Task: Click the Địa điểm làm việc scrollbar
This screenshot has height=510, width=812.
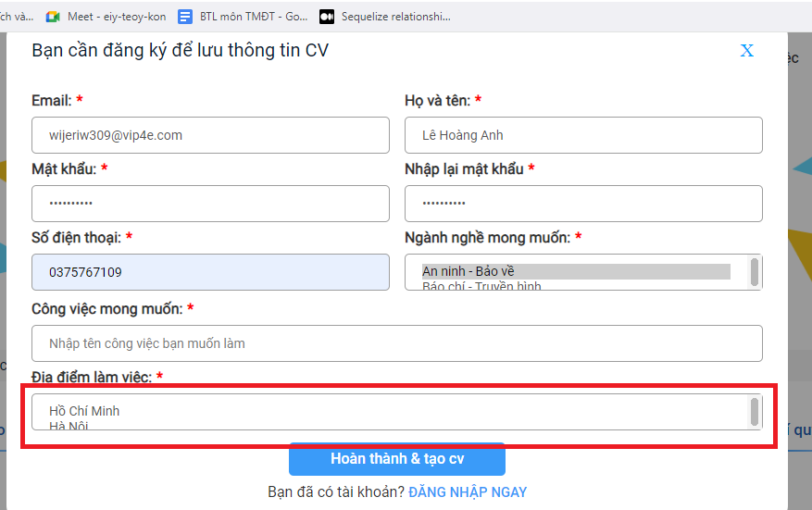Action: [755, 412]
